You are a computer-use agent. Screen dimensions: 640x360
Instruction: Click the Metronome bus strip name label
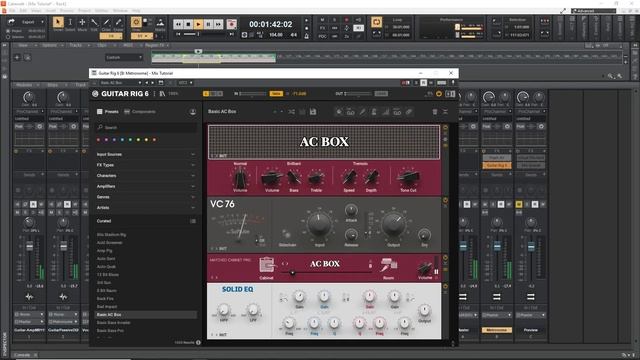496,330
